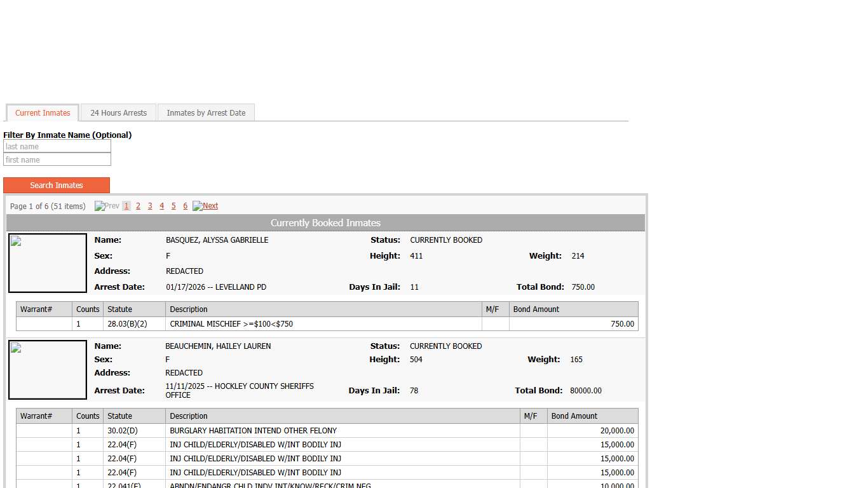868x488 pixels.
Task: Jump to results page 3
Action: [150, 206]
